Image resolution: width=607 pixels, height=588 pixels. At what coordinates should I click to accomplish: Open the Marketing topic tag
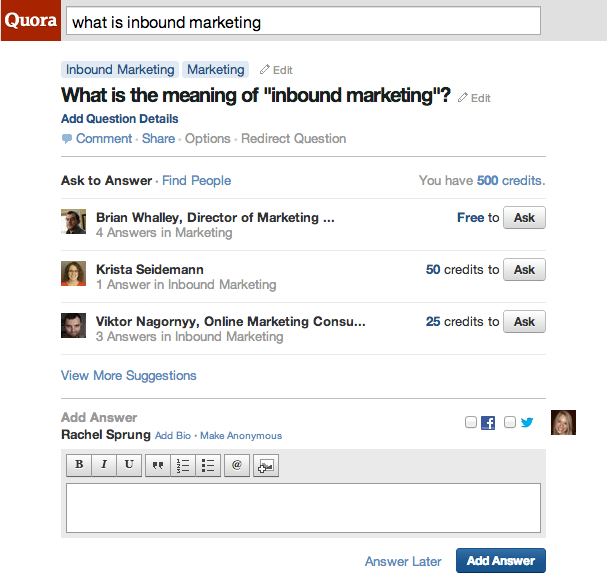215,70
